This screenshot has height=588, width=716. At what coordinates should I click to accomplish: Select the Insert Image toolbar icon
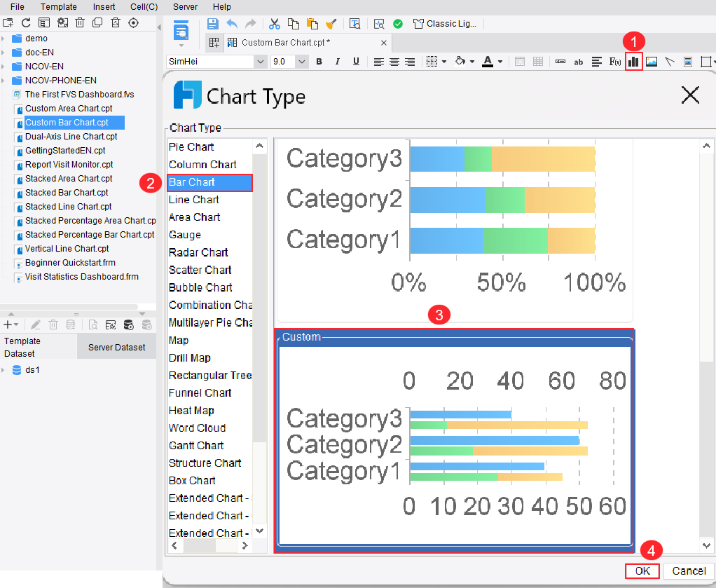(x=650, y=62)
